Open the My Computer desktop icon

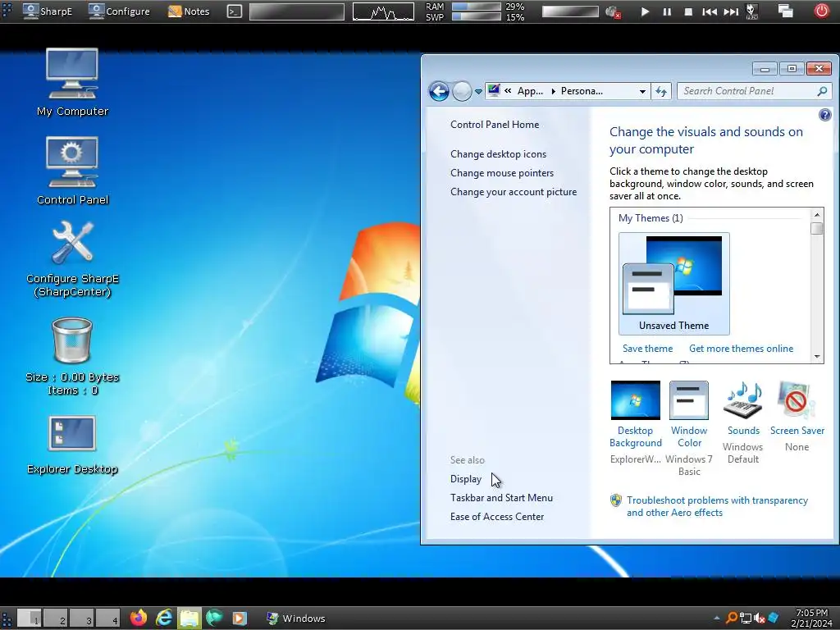[x=72, y=83]
